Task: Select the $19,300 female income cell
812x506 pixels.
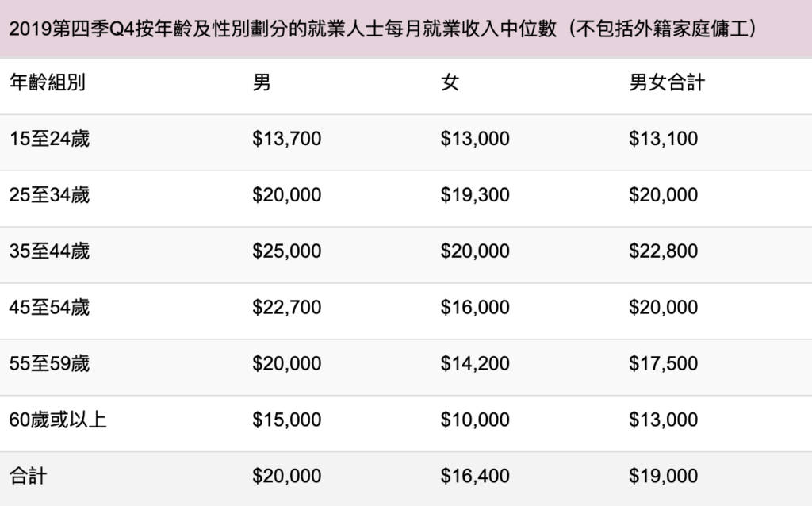Action: click(x=475, y=195)
